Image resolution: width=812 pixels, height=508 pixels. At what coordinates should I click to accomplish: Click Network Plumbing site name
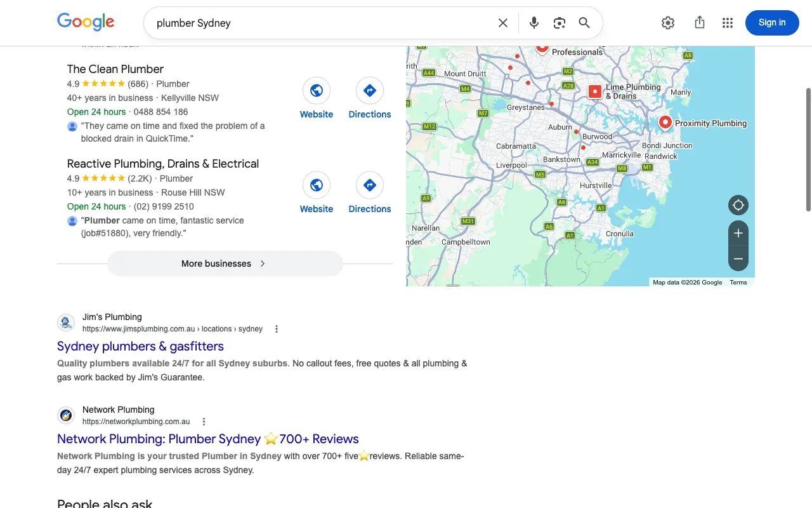coord(119,410)
